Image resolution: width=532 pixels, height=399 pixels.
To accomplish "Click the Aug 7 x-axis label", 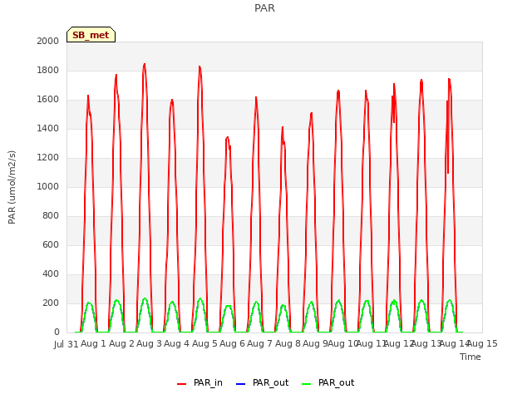I will [260, 344].
